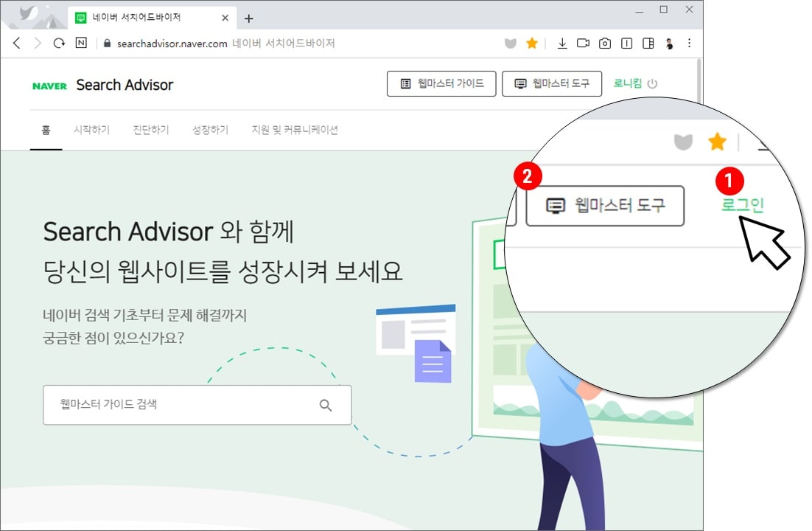Reload the page with the refresh icon
Image resolution: width=812 pixels, height=531 pixels.
click(59, 43)
